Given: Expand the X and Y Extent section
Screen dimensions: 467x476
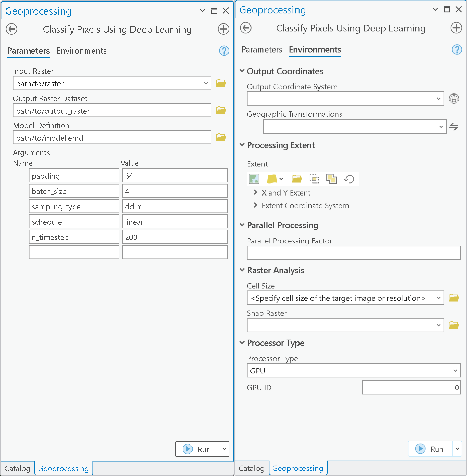Looking at the screenshot, I should coord(255,193).
